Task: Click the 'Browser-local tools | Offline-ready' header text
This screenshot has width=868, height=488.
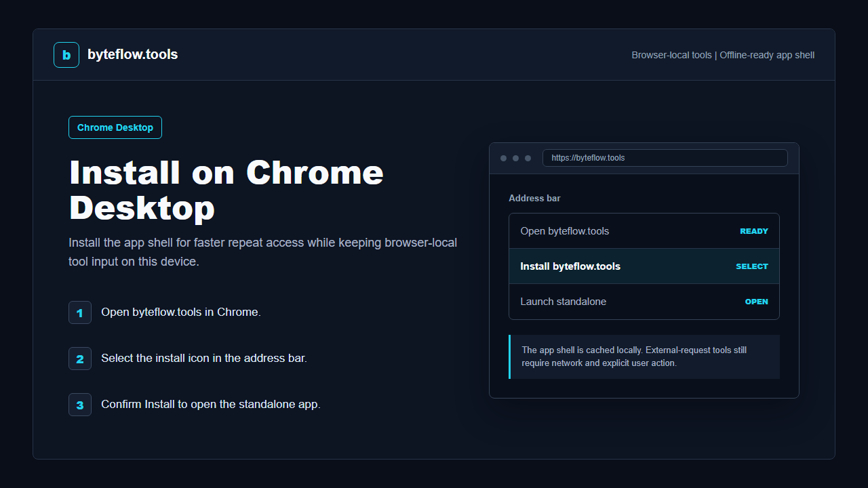Action: click(x=723, y=55)
